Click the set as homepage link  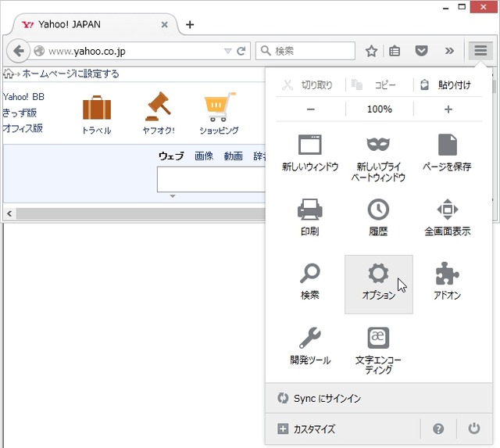[x=70, y=73]
